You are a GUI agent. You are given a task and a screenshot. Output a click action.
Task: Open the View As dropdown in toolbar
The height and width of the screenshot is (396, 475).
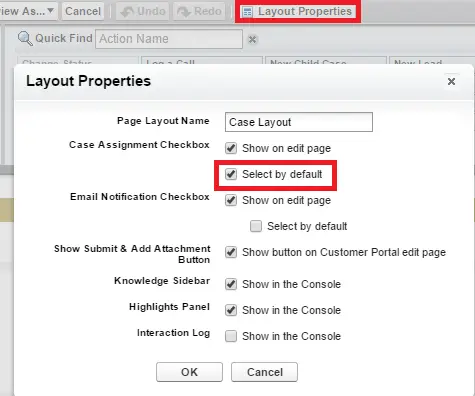click(28, 11)
